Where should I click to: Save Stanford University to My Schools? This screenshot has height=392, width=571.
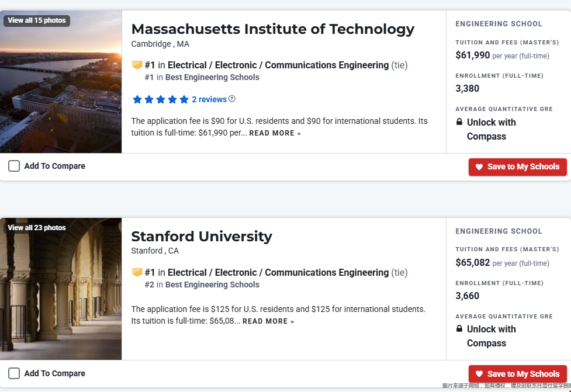(x=517, y=374)
